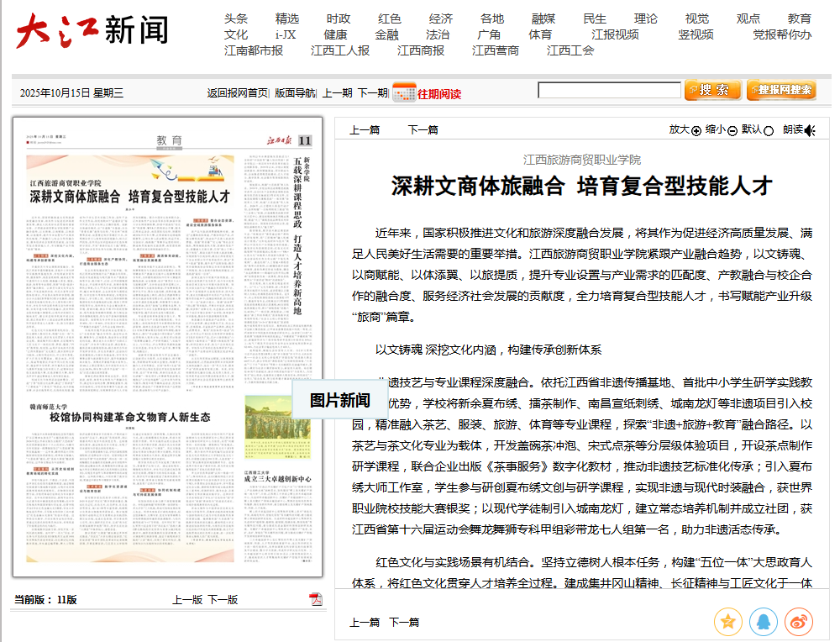
Task: Click the newspaper page 11 thumbnail
Action: click(x=167, y=347)
